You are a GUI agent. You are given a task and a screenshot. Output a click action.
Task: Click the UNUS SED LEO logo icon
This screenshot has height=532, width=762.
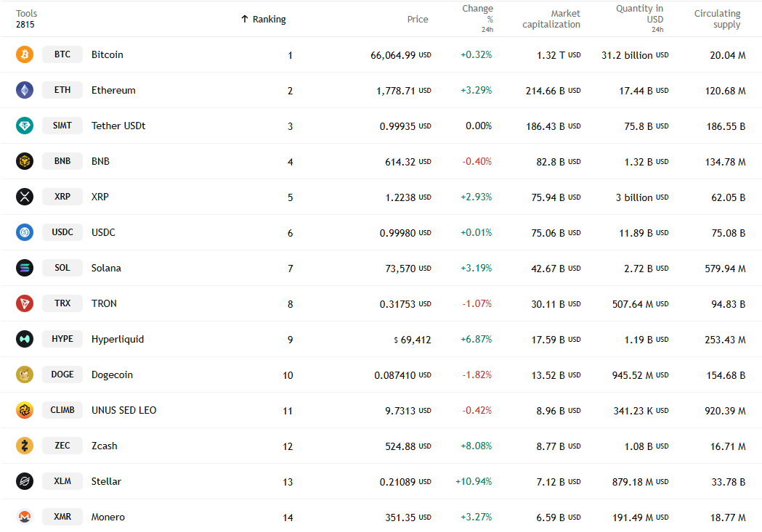[25, 410]
